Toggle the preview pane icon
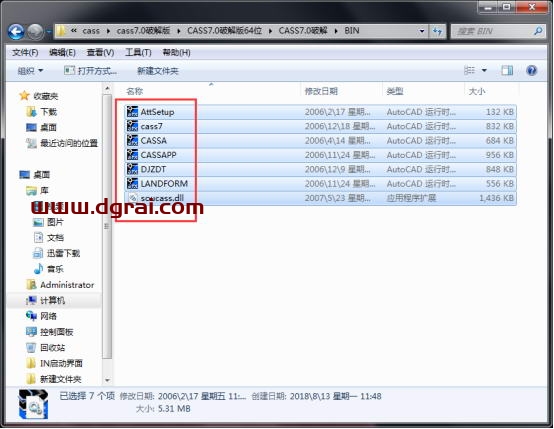554x429 pixels. tap(507, 71)
